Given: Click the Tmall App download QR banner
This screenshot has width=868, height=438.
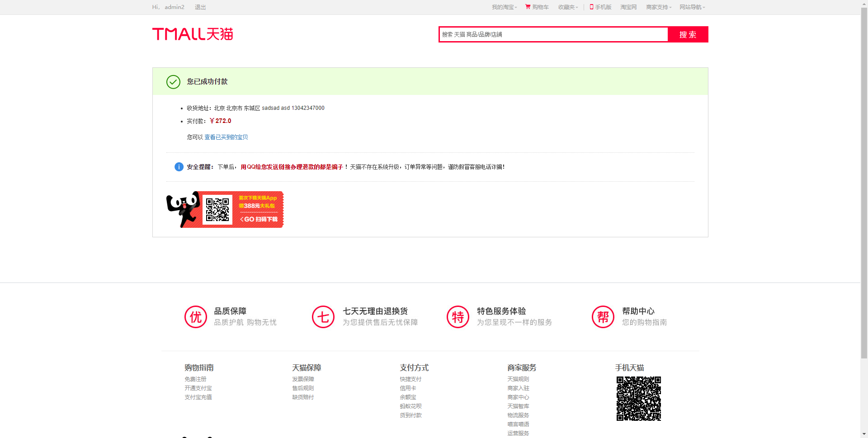Looking at the screenshot, I should 225,209.
